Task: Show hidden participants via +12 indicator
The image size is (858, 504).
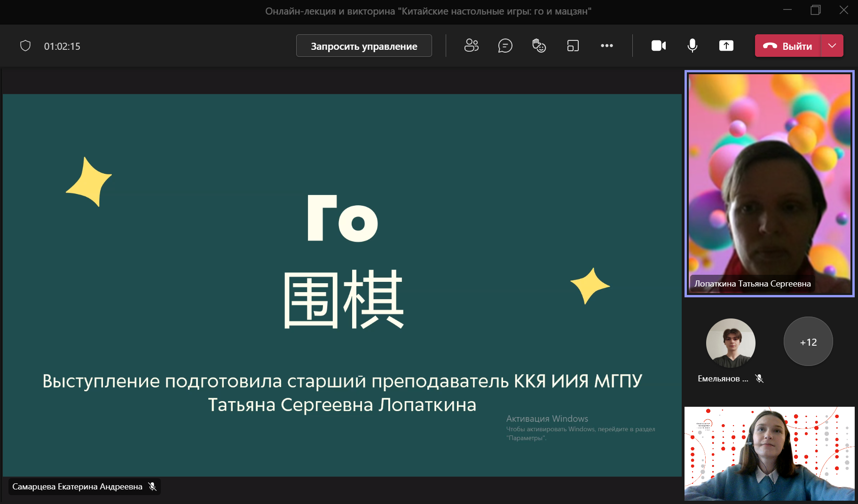Action: tap(808, 341)
